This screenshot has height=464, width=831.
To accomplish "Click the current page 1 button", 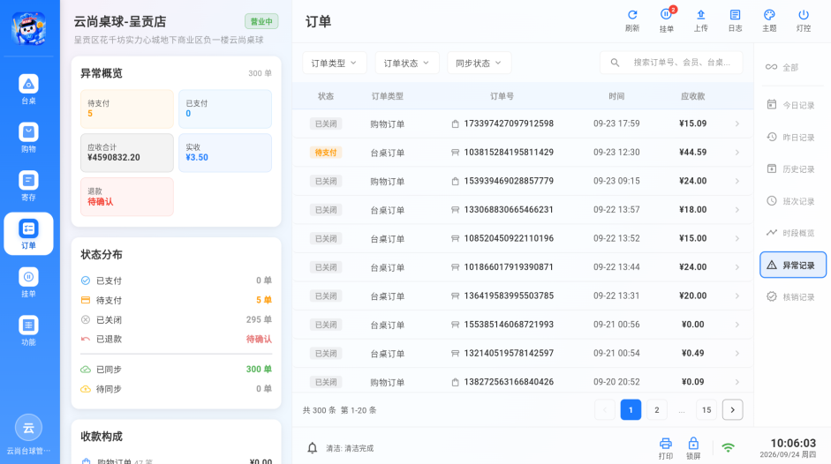I will point(631,410).
